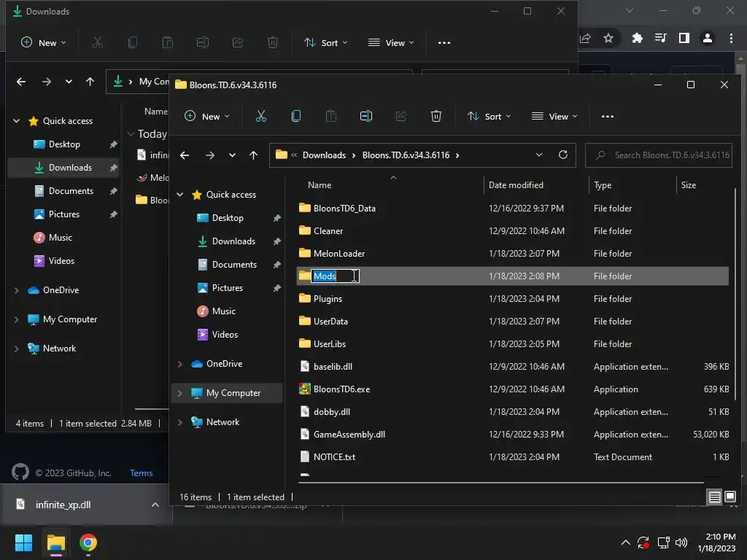
Task: Show hidden system tray icons
Action: click(x=626, y=542)
